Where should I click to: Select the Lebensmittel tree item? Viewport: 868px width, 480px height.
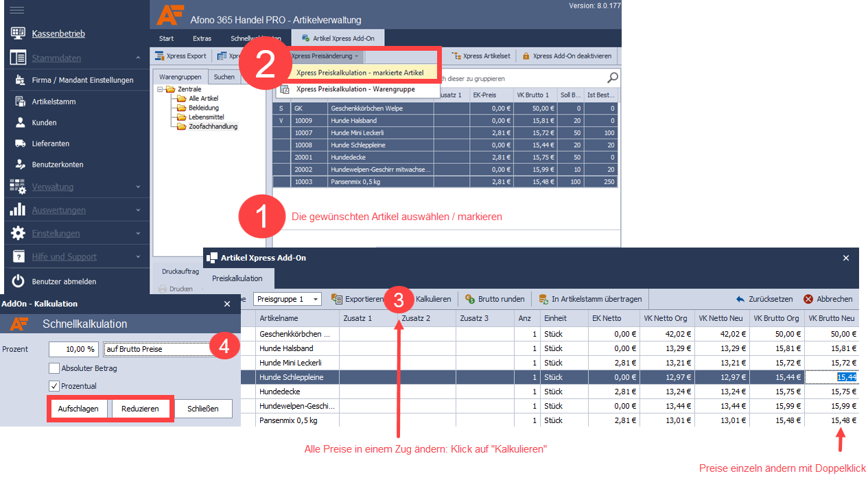[207, 117]
